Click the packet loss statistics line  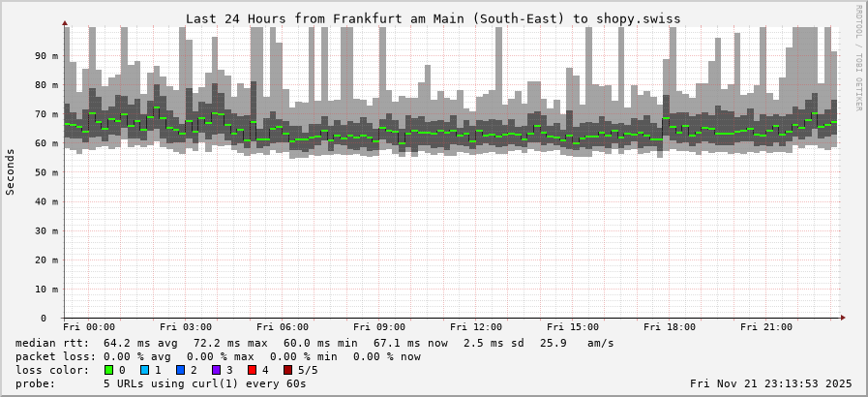click(218, 356)
